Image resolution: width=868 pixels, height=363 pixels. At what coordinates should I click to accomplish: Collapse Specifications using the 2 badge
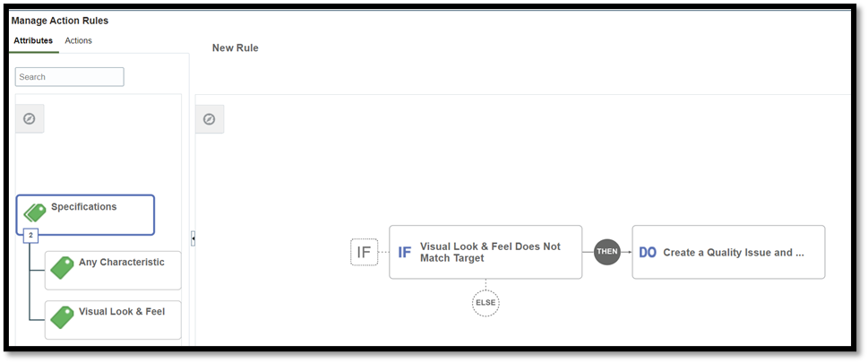coord(31,236)
